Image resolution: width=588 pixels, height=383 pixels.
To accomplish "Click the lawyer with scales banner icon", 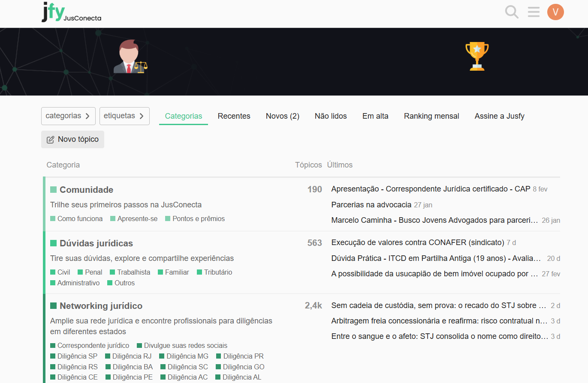I will [x=130, y=57].
